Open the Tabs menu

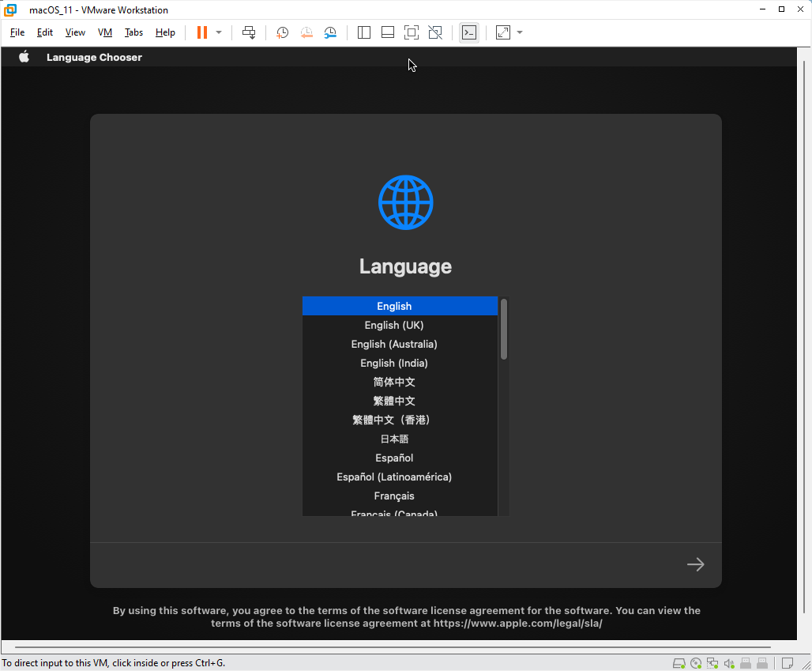(133, 32)
